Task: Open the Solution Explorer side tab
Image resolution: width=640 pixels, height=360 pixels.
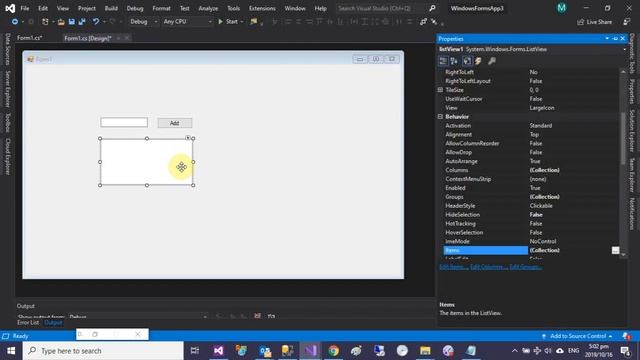Action: pos(632,131)
